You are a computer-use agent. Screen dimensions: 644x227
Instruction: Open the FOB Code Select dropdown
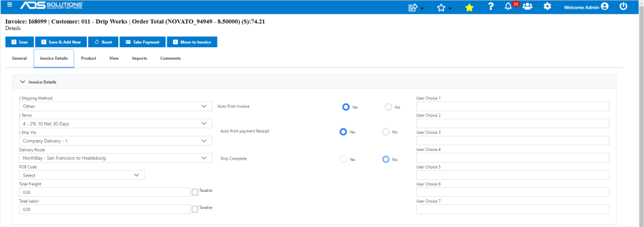[82, 175]
